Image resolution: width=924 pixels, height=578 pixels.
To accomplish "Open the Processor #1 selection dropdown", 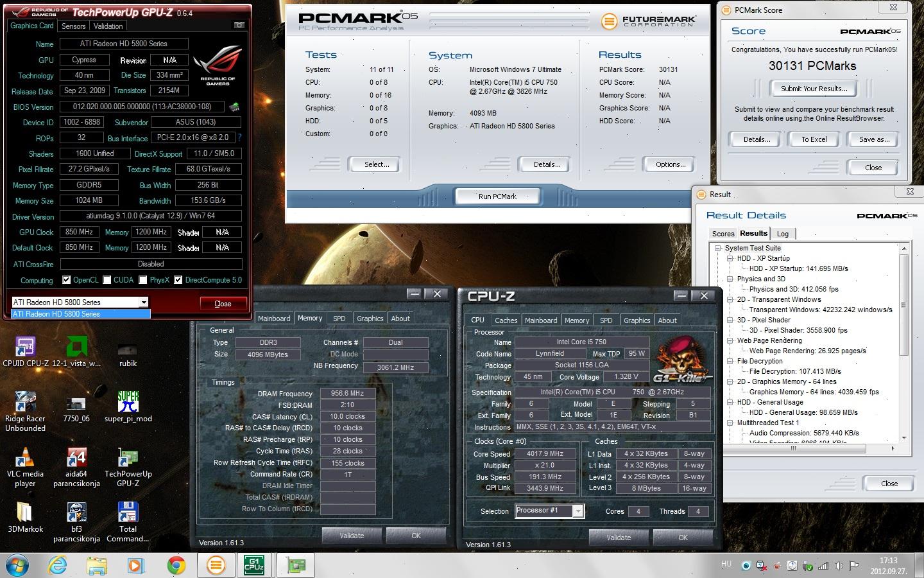I will tap(578, 511).
